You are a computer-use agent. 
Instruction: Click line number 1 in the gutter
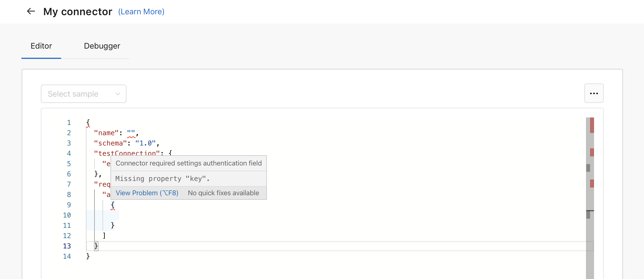(x=69, y=122)
